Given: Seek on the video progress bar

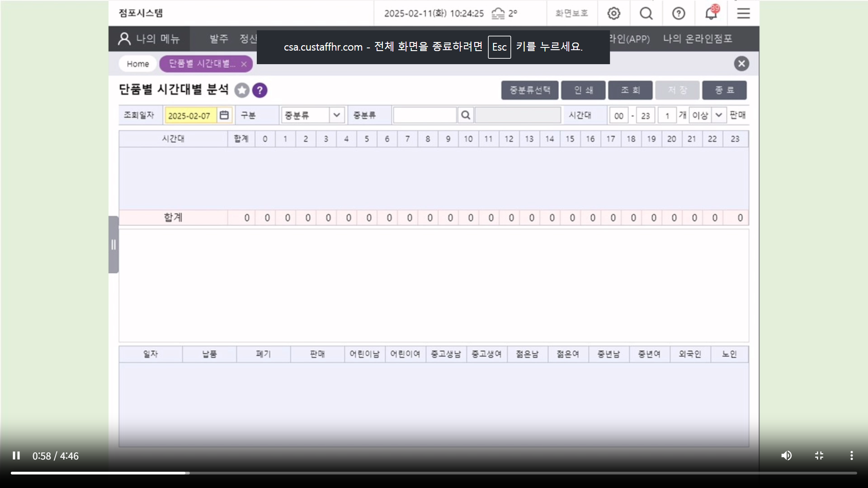Looking at the screenshot, I should [434, 473].
